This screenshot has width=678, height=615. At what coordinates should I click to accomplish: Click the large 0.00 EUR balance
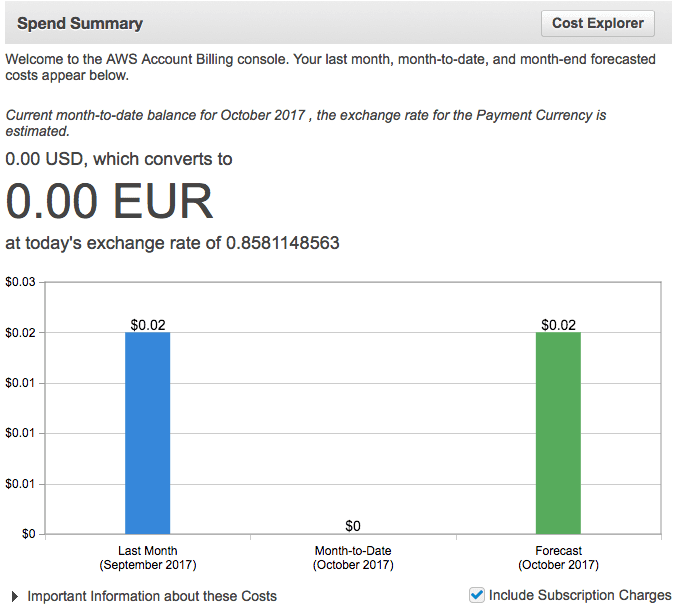point(110,202)
